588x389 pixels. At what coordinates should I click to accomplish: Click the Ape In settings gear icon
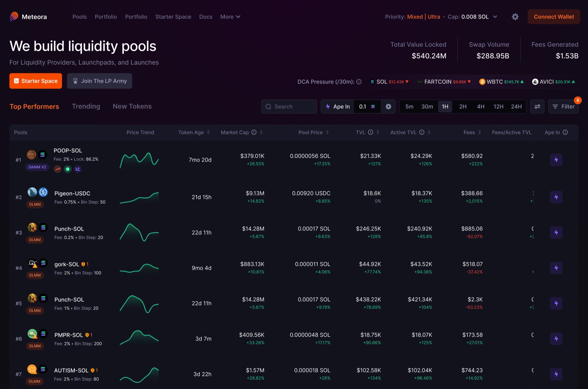pyautogui.click(x=388, y=107)
